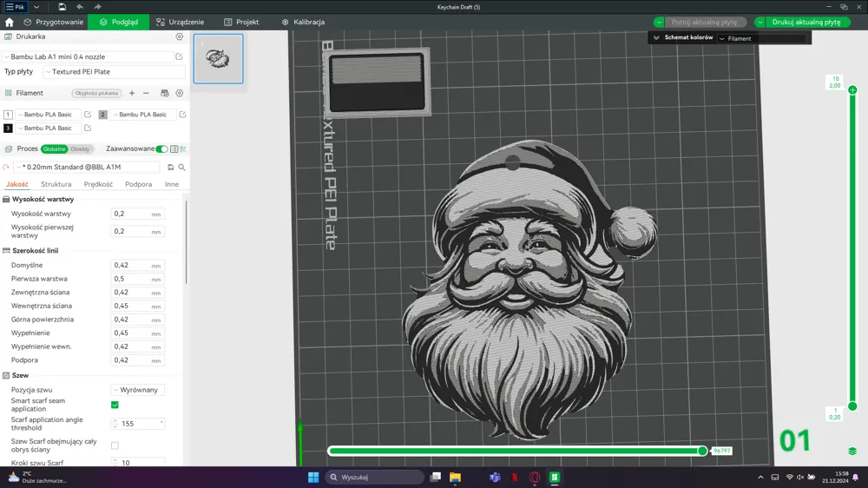Select the Struktura settings tab
This screenshot has height=488, width=868.
[x=56, y=184]
